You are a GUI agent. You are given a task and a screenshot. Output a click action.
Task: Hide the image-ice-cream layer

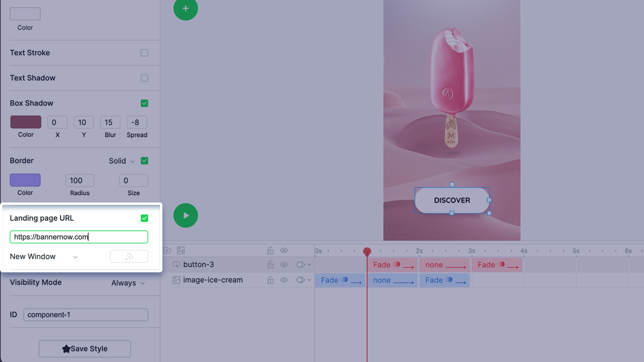click(284, 280)
